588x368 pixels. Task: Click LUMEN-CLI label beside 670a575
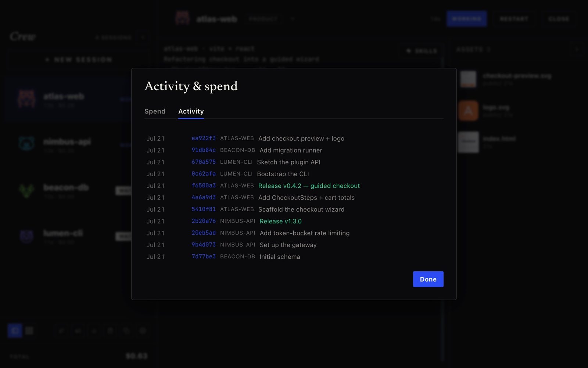[236, 162]
